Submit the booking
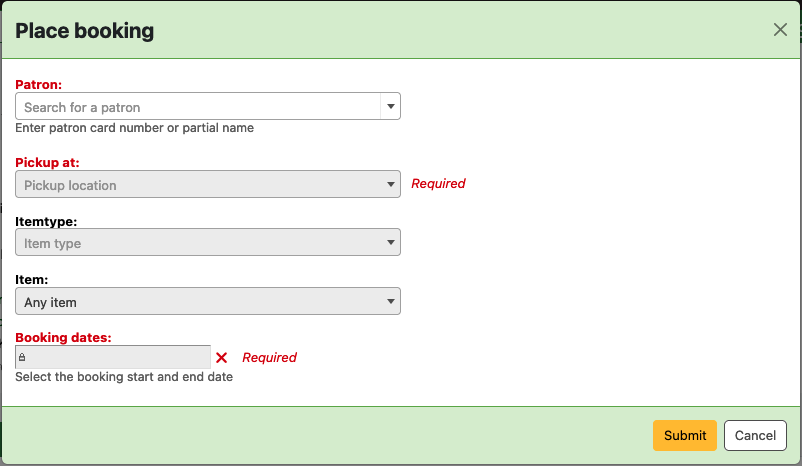 (x=684, y=435)
